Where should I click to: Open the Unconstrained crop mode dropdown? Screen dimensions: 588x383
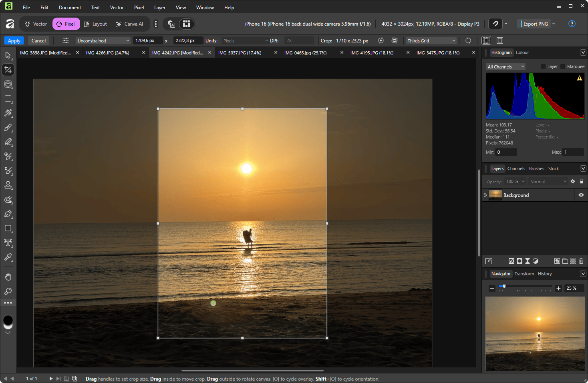coord(103,40)
